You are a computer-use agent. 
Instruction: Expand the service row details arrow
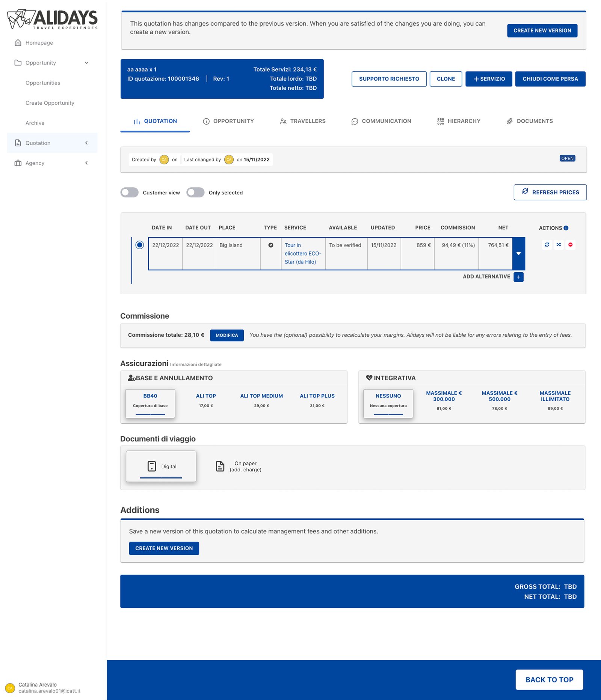pyautogui.click(x=518, y=253)
